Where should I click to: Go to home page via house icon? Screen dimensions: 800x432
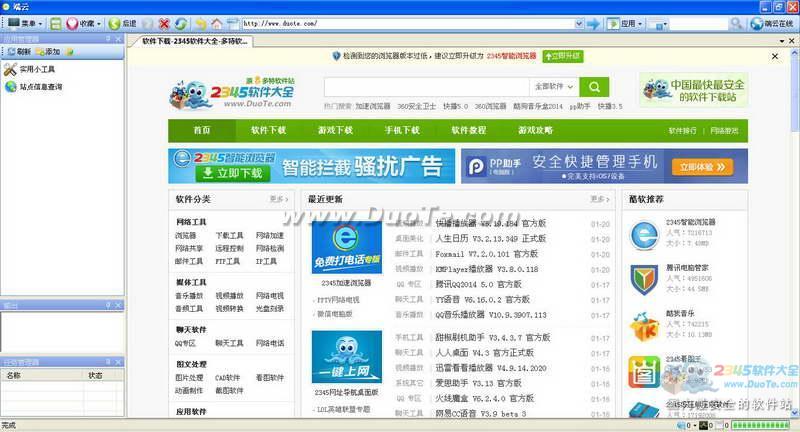click(x=217, y=23)
